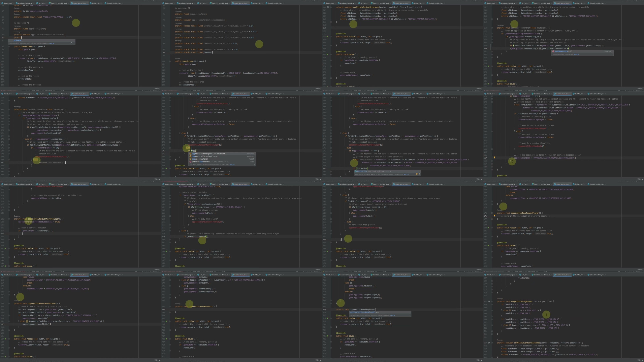This screenshot has height=362, width=644.
Task: Click the '8 usages' hint above pauseButtonSprite
Action: (x=17, y=8)
